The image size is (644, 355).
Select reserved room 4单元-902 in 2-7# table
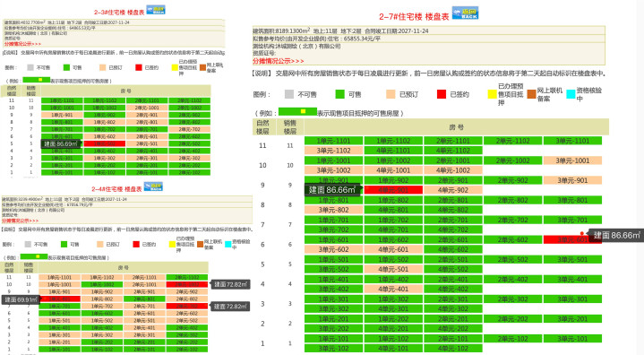[453, 190]
